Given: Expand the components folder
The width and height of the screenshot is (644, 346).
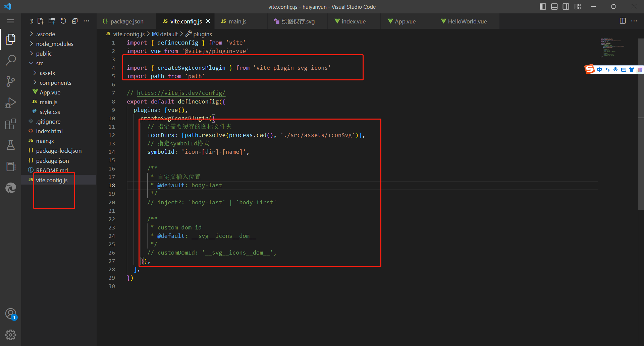Looking at the screenshot, I should point(59,83).
